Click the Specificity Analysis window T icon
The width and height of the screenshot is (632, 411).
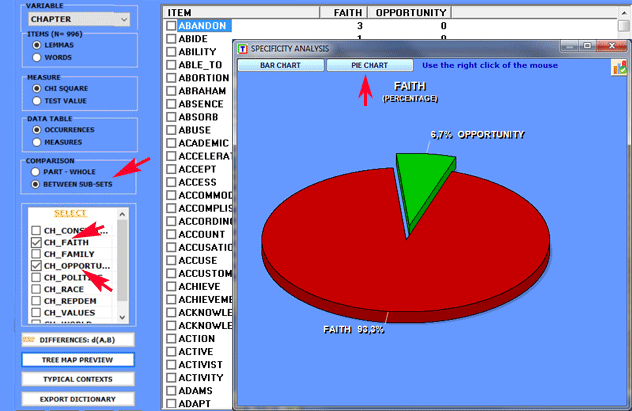pos(243,49)
